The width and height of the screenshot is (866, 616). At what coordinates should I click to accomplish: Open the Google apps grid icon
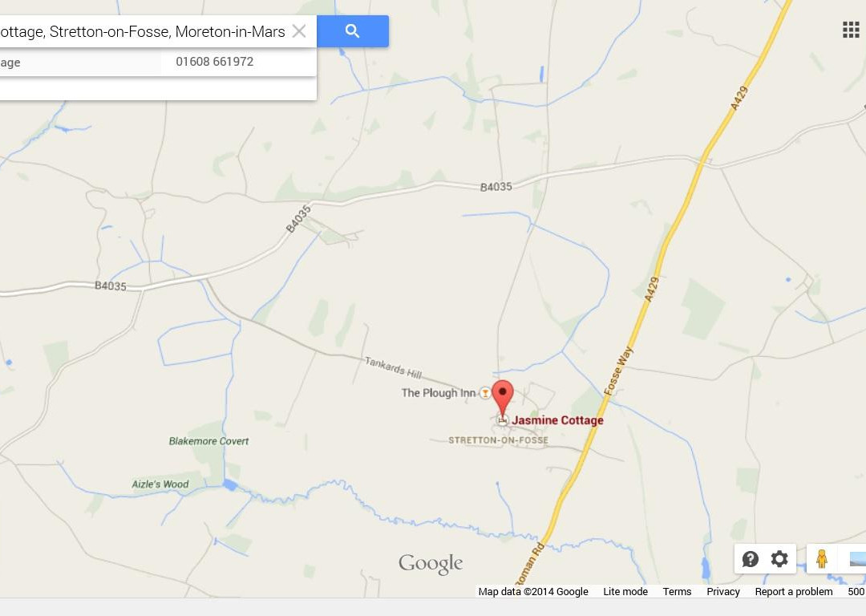pos(851,30)
